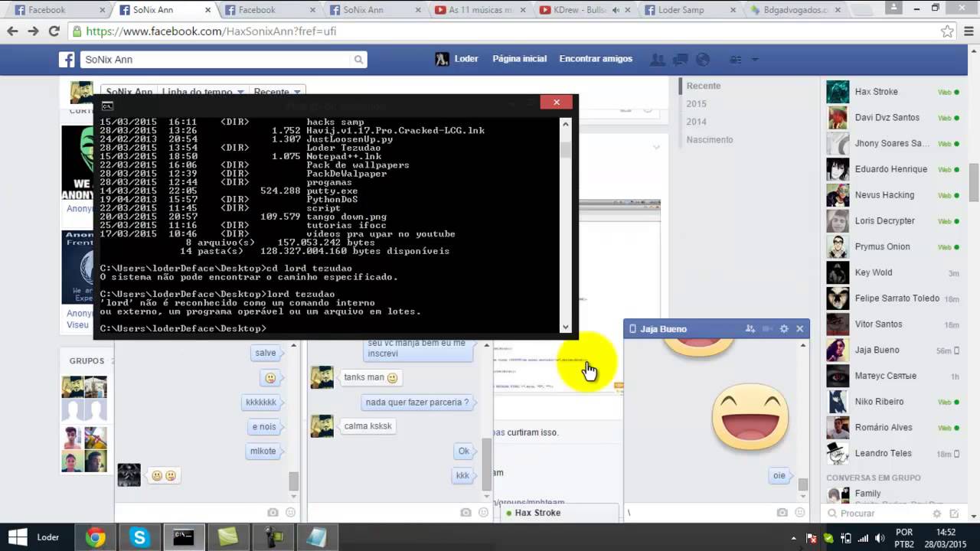The width and height of the screenshot is (980, 551).
Task: Open chat with Hax Stroke in sidebar
Action: click(893, 92)
